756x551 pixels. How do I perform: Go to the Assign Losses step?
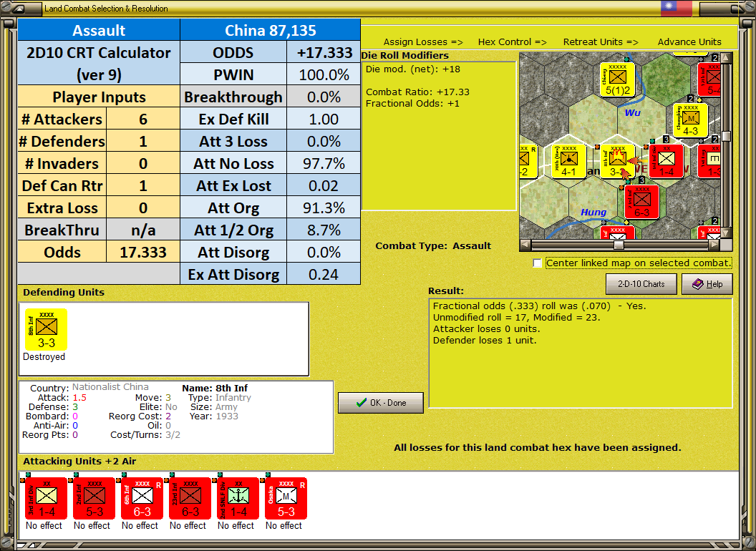[423, 42]
